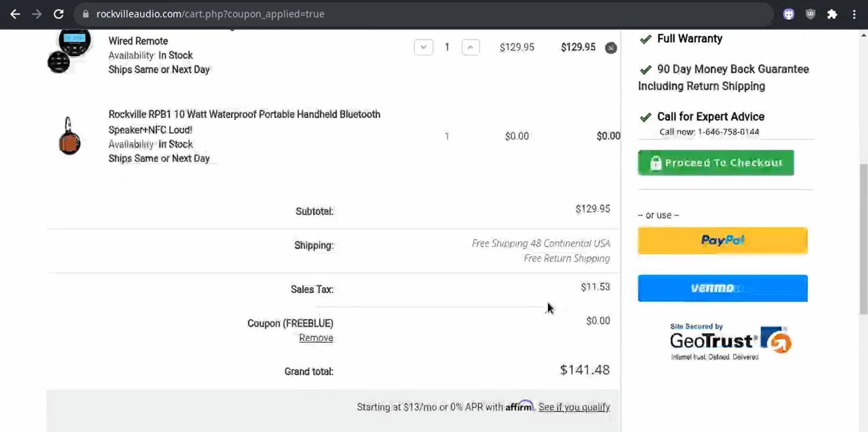Open the browser extensions puzzle icon
Screen dimensions: 868x432
(x=832, y=14)
